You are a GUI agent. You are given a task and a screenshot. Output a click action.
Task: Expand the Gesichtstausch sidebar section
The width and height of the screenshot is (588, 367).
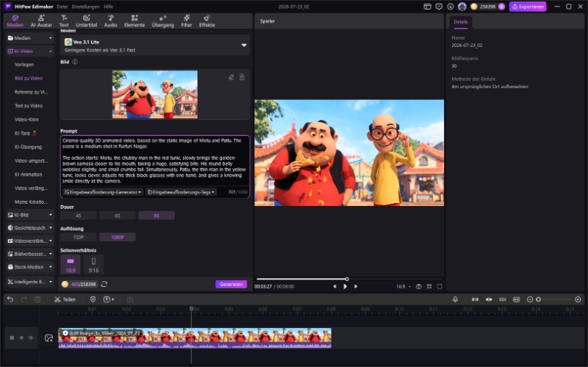(30, 228)
